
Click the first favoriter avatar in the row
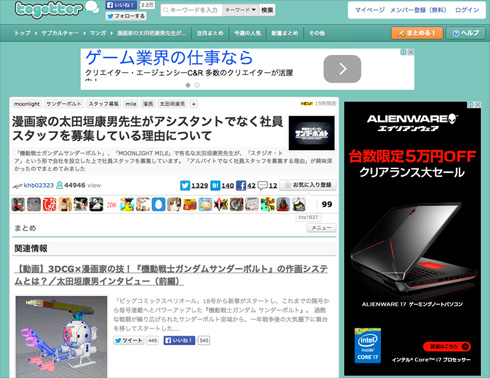[18, 204]
